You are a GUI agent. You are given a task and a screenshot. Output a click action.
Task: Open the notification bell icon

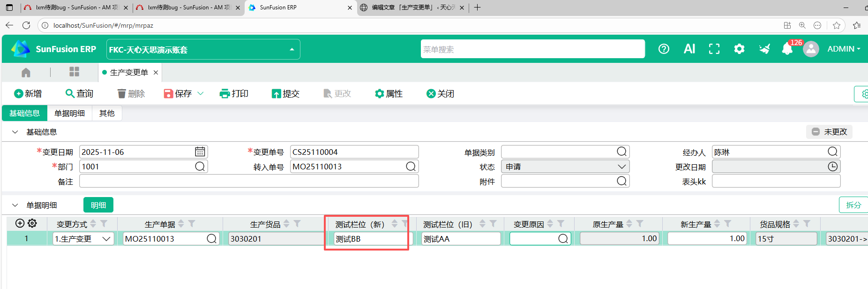[787, 49]
